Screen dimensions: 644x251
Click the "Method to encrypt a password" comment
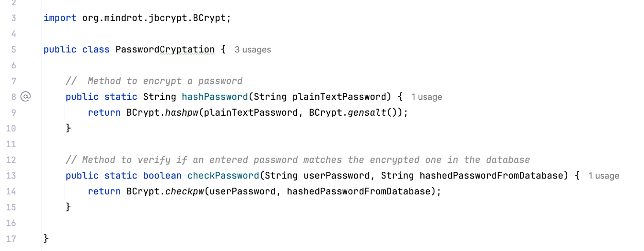point(165,81)
